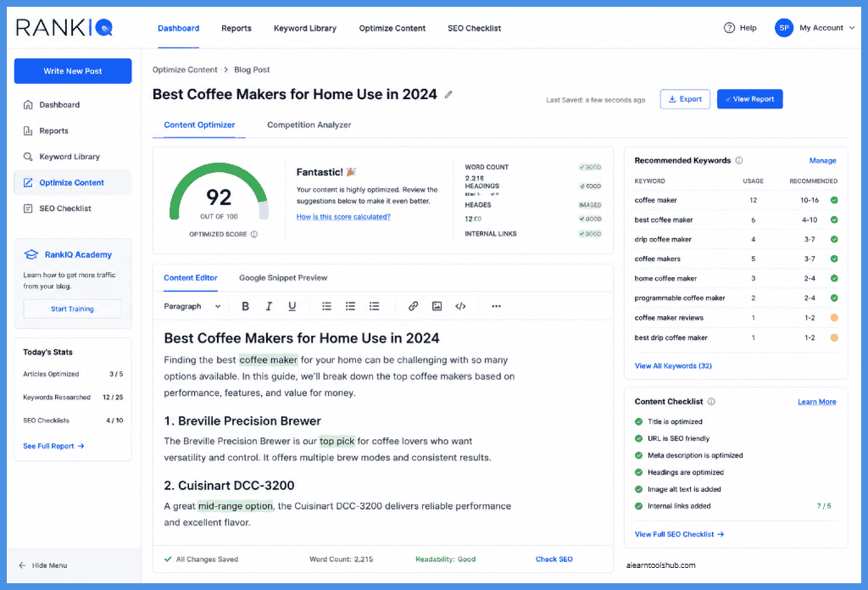This screenshot has width=868, height=590.
Task: Open Reports in the top navigation
Action: tap(236, 28)
